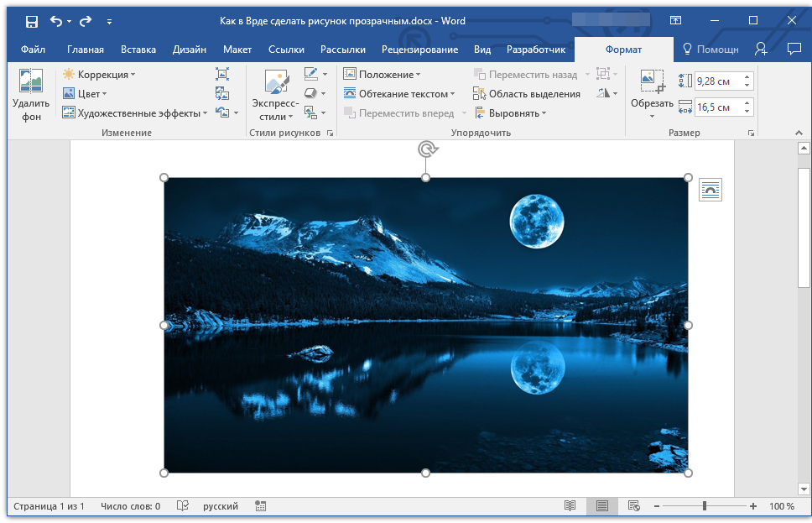Click the Change Picture icon

click(x=222, y=93)
